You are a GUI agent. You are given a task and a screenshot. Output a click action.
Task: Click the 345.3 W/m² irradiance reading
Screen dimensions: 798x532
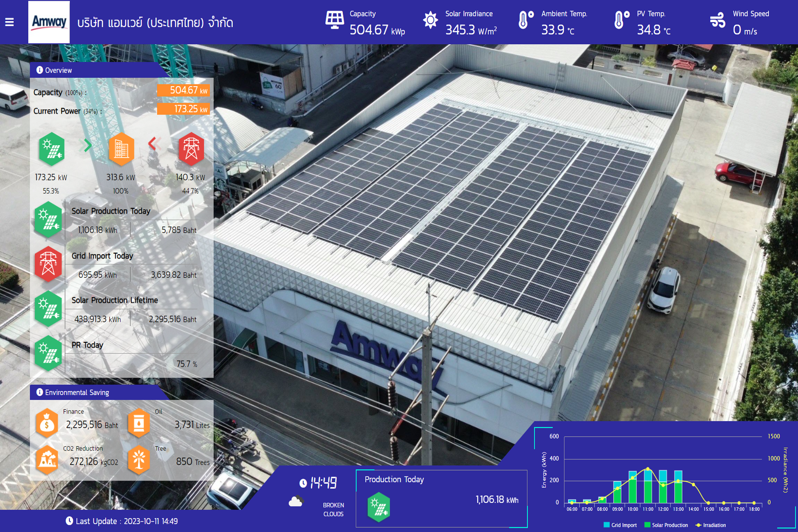471,30
